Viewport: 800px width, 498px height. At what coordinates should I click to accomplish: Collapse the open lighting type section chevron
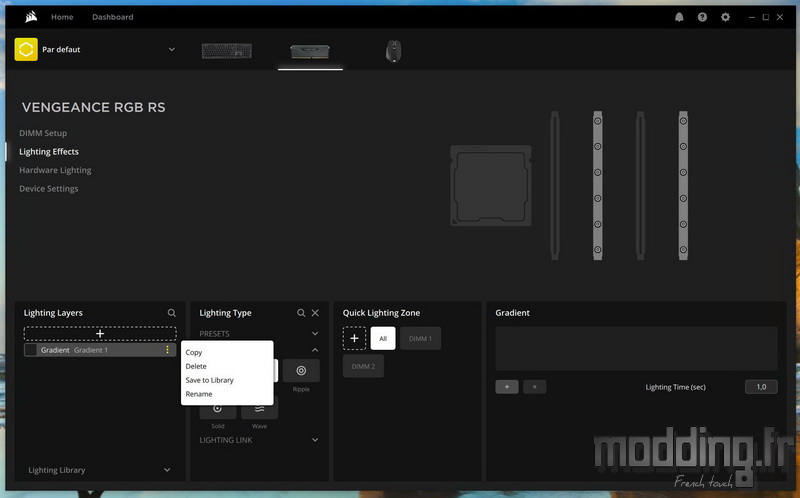click(x=315, y=350)
